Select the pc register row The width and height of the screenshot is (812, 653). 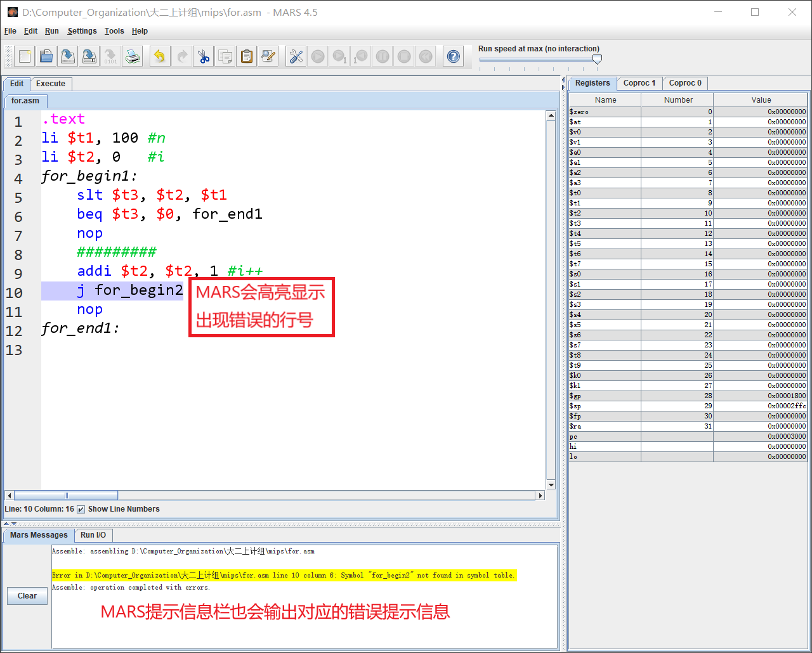click(x=688, y=436)
